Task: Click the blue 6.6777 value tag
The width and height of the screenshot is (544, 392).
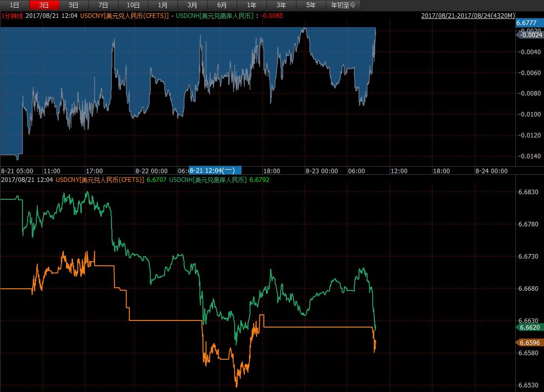Action: click(x=526, y=22)
